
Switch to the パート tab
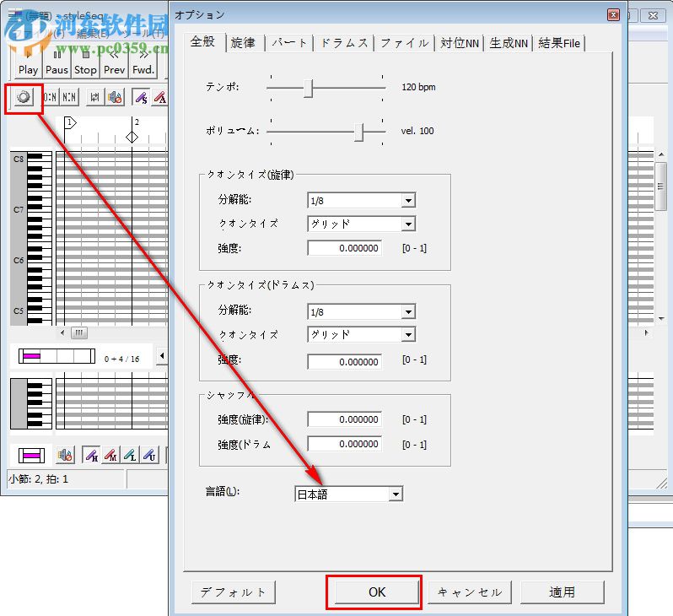tap(289, 43)
